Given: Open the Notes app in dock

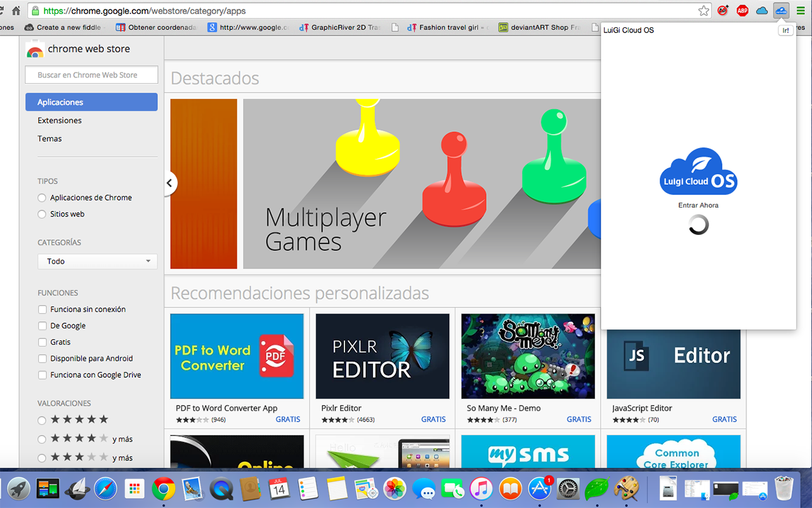Looking at the screenshot, I should (x=337, y=489).
